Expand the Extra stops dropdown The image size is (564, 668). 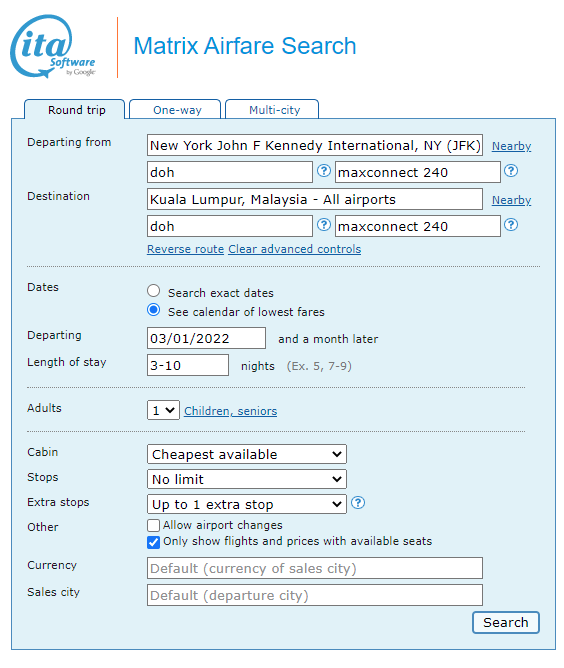coord(247,504)
